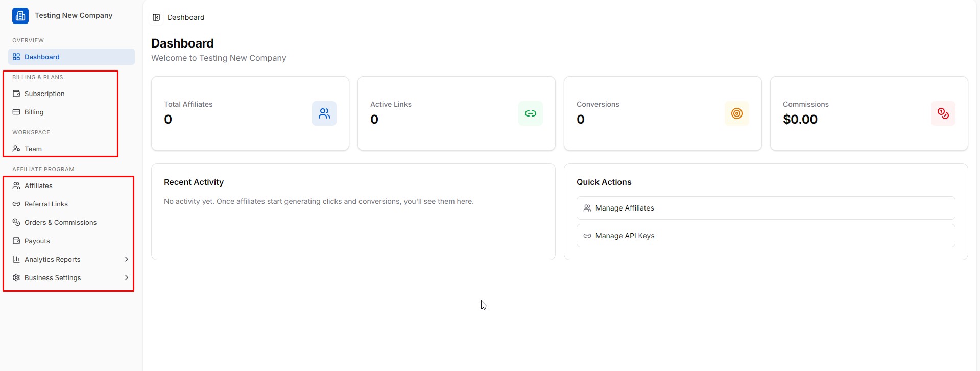Toggle the sidebar collapse icon beside Dashboard breadcrumb
Viewport: 980px width, 371px height.
click(156, 17)
